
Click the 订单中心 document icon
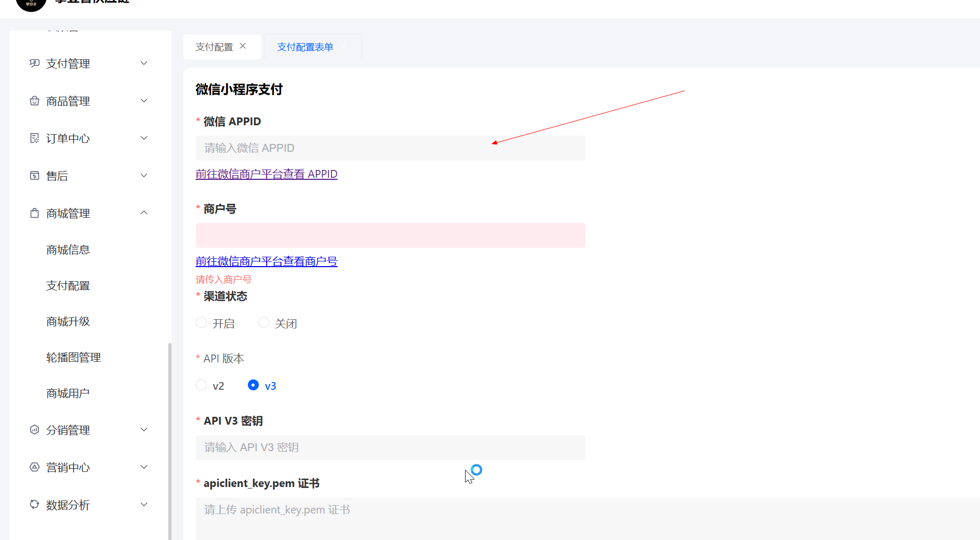pyautogui.click(x=34, y=138)
